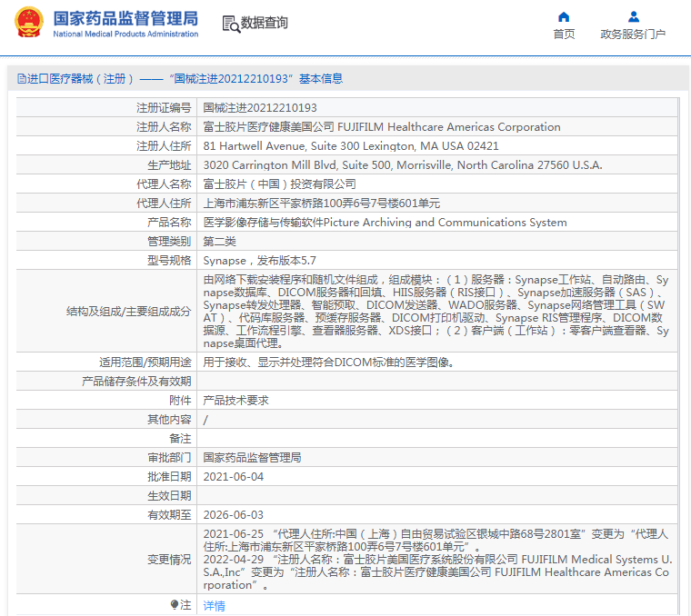
Task: Click the 生产地址 row label
Action: tap(169, 165)
